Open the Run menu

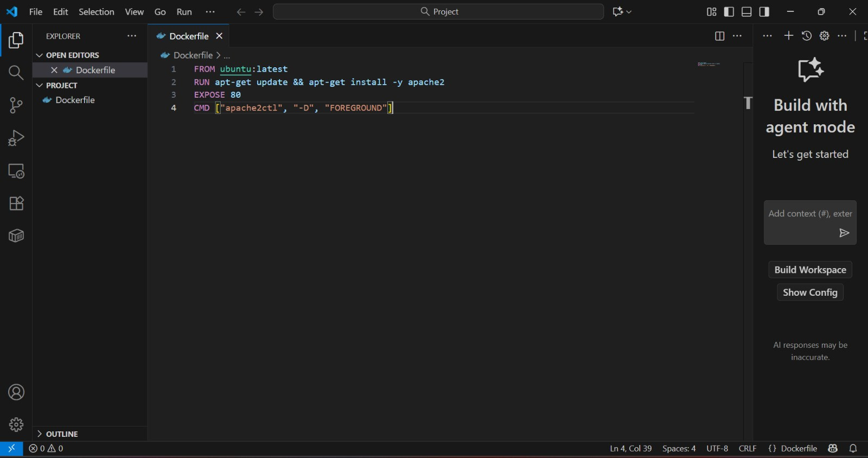tap(184, 12)
